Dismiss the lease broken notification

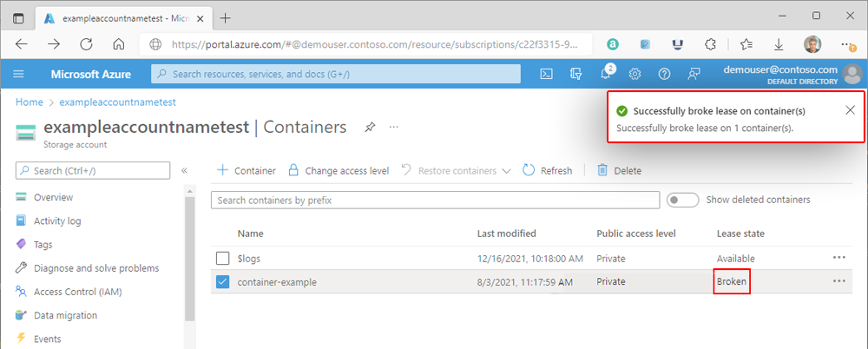tap(850, 110)
